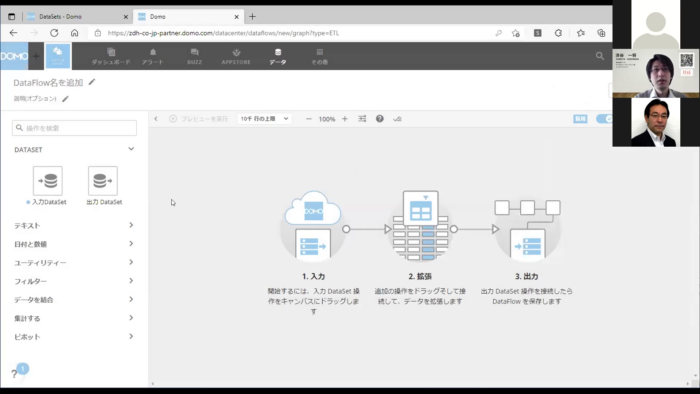Click the auto-arrange layout icon
700x394 pixels.
[x=362, y=119]
